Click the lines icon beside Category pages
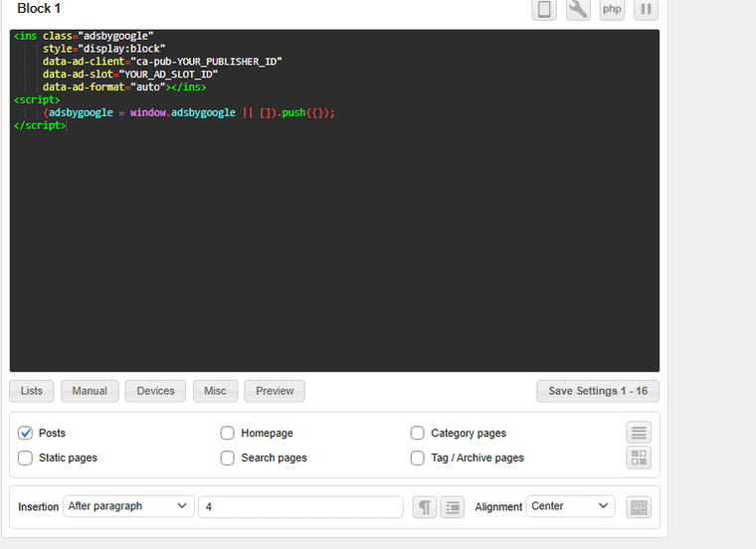 tap(639, 433)
